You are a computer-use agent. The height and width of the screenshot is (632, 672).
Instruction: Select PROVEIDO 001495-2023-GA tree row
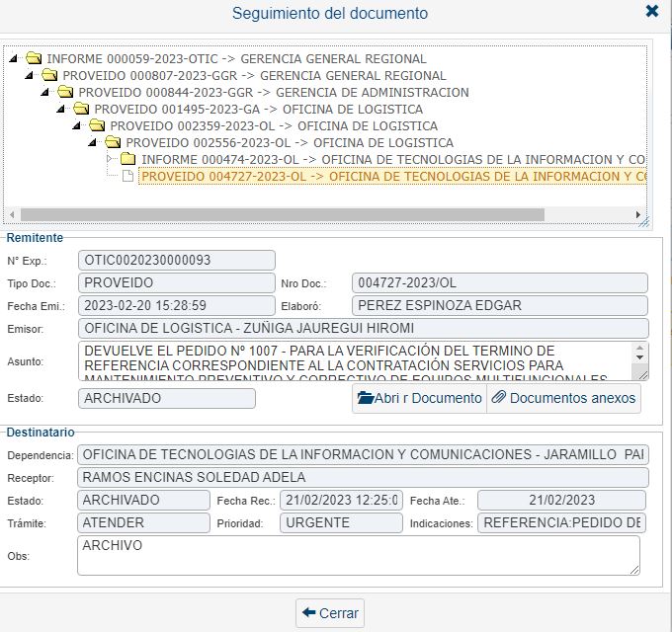point(259,110)
